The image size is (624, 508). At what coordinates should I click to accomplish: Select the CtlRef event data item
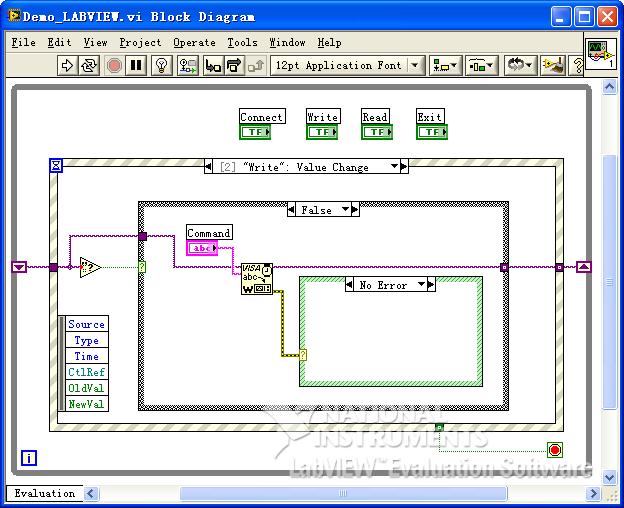(x=86, y=372)
